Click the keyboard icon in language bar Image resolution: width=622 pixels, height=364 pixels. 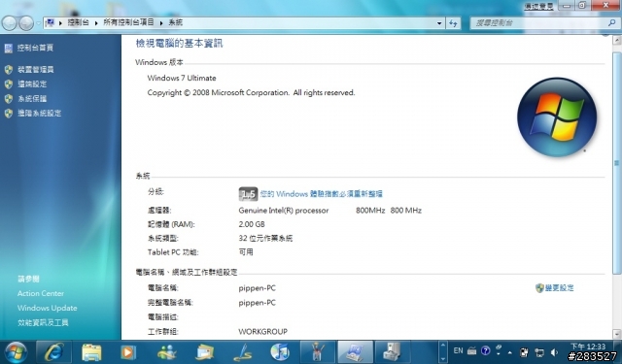point(472,351)
